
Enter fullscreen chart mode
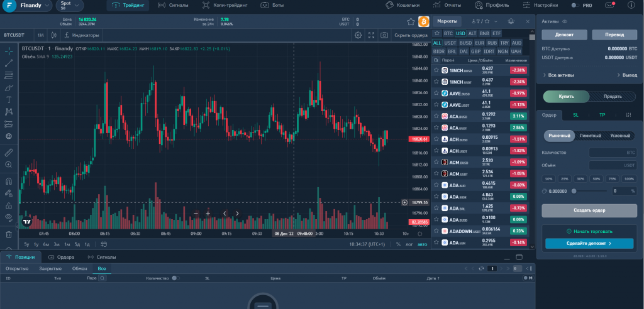point(371,35)
